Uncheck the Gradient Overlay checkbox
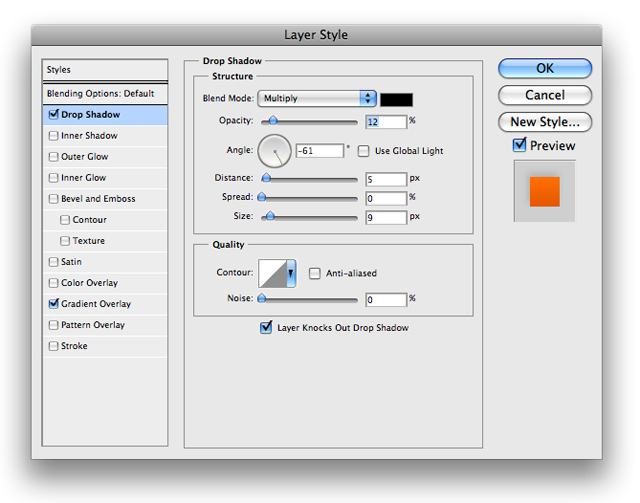The image size is (640, 503). tap(53, 304)
